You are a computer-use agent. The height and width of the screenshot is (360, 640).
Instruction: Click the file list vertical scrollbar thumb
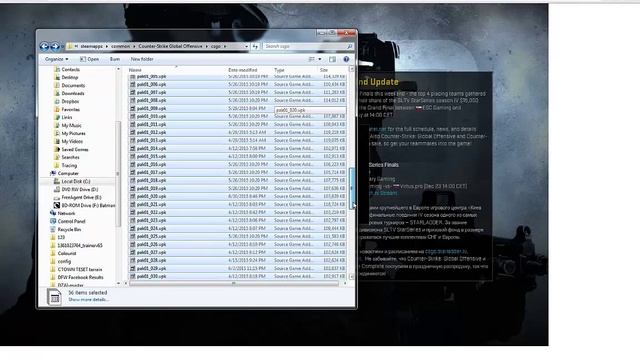tap(351, 188)
